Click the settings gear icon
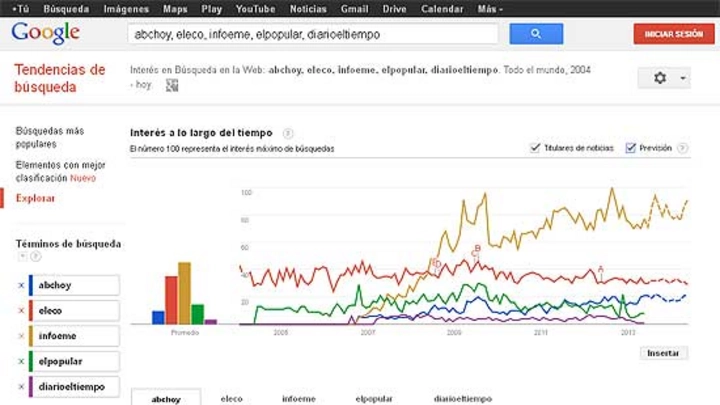 (660, 78)
